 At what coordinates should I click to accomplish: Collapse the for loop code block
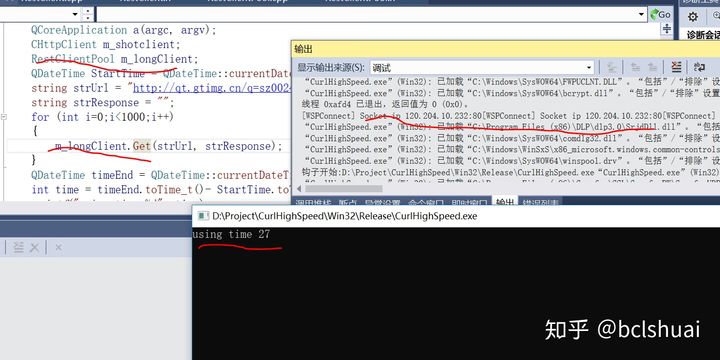click(x=4, y=117)
